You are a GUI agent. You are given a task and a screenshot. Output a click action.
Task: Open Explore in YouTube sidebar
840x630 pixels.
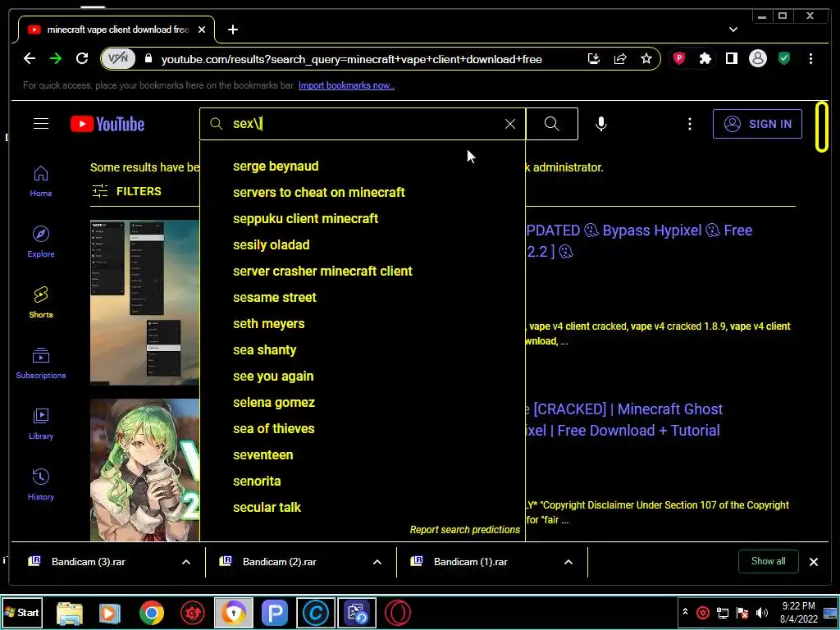click(x=41, y=242)
